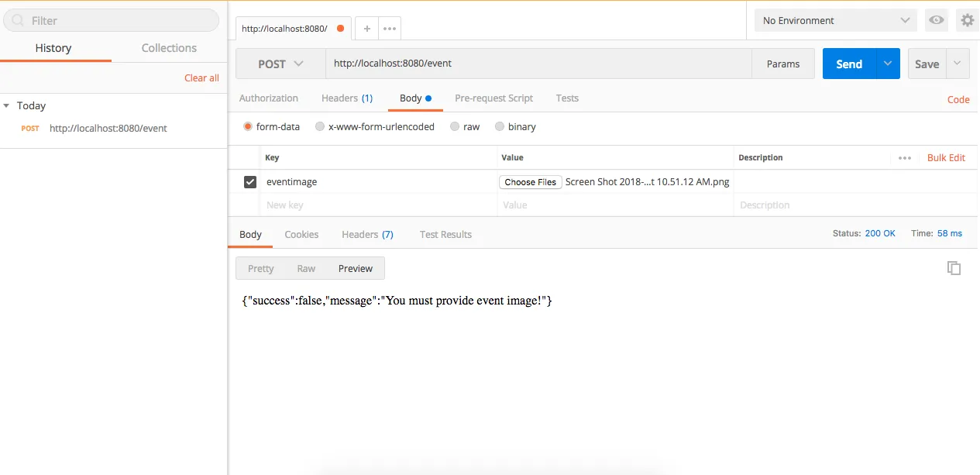Click the Bulk Edit link
The image size is (980, 475).
tap(946, 157)
